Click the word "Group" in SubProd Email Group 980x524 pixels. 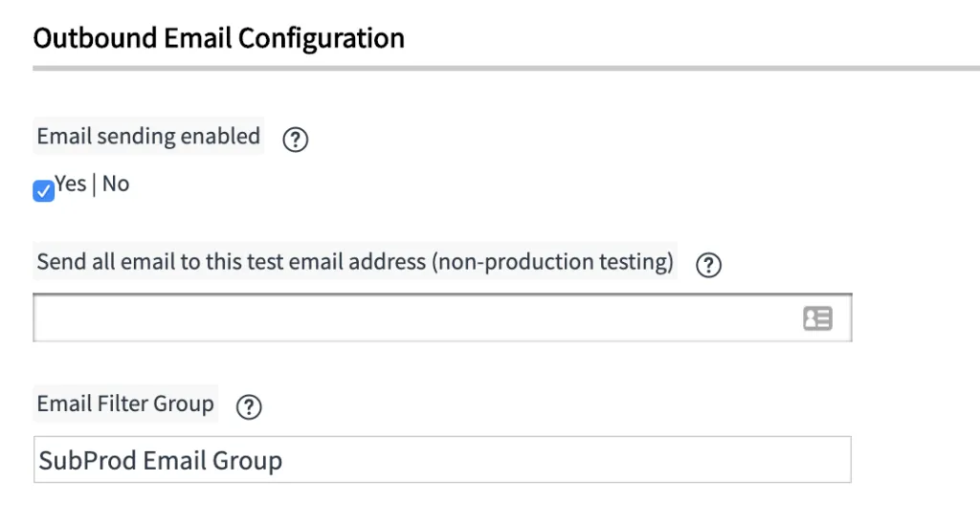247,461
